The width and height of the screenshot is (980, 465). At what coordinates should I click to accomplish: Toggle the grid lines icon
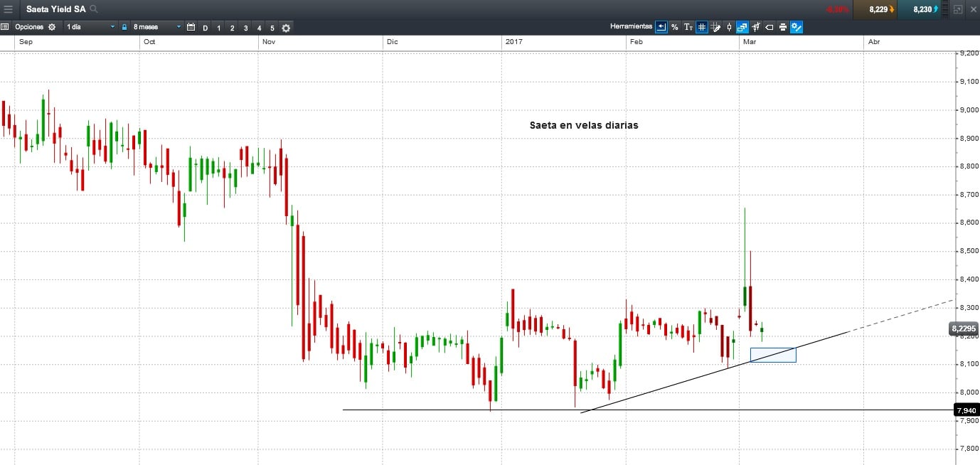coord(702,27)
